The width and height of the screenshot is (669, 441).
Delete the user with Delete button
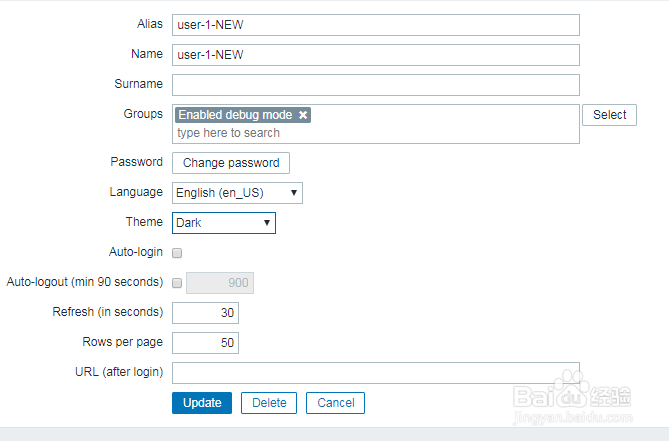(x=269, y=403)
